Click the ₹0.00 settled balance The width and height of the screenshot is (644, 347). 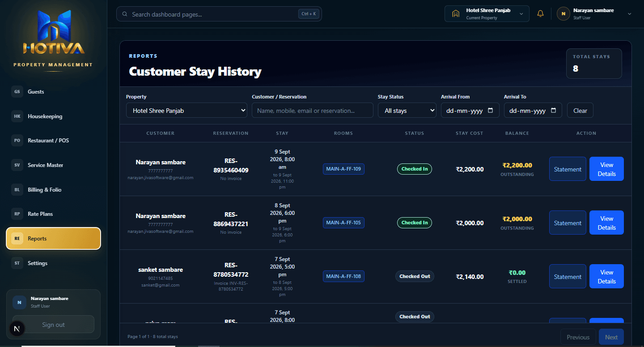point(517,273)
